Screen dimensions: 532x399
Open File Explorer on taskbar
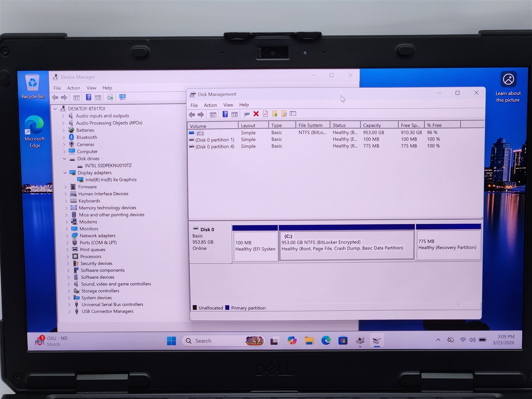click(309, 340)
